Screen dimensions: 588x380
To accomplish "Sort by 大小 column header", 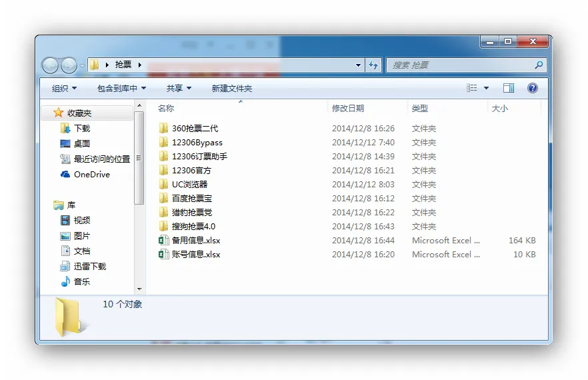I will click(x=500, y=109).
